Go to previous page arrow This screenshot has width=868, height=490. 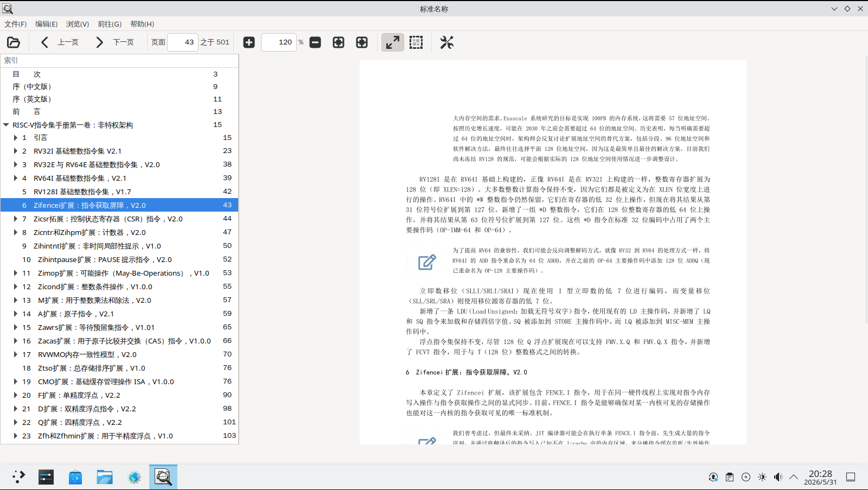click(x=44, y=42)
